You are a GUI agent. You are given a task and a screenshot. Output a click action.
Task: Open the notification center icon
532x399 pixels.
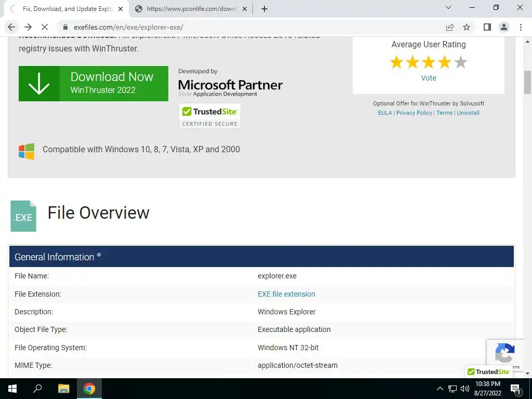point(516,389)
